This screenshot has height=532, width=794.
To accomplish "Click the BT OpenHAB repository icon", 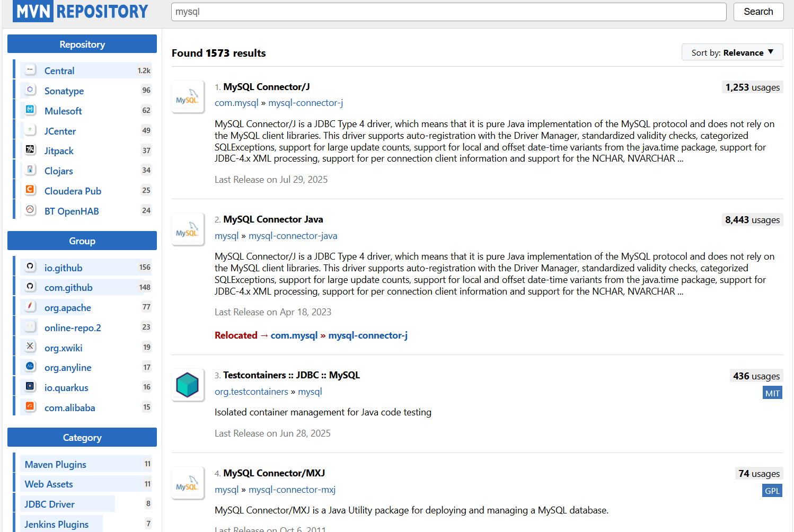I will pos(30,210).
